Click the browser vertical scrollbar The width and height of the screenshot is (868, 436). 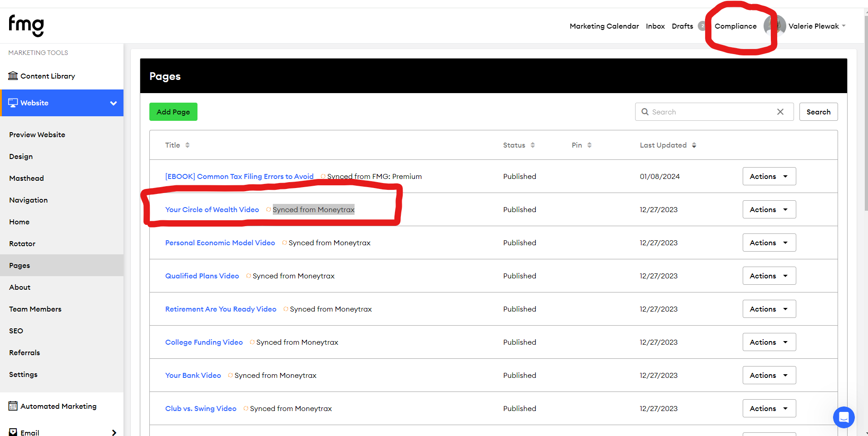866,114
